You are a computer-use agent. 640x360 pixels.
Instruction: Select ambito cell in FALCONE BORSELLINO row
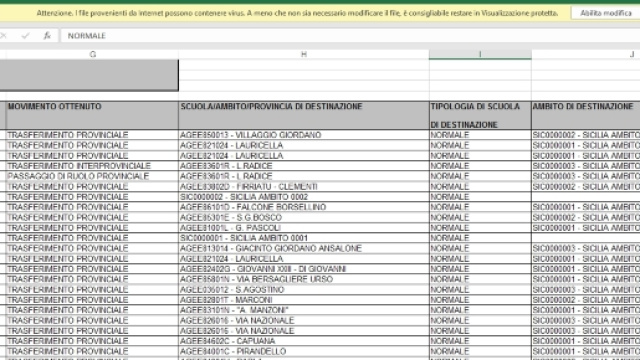586,207
